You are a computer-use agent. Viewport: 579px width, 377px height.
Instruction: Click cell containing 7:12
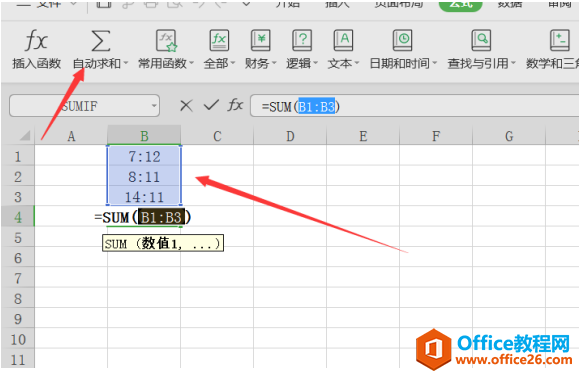tap(144, 156)
